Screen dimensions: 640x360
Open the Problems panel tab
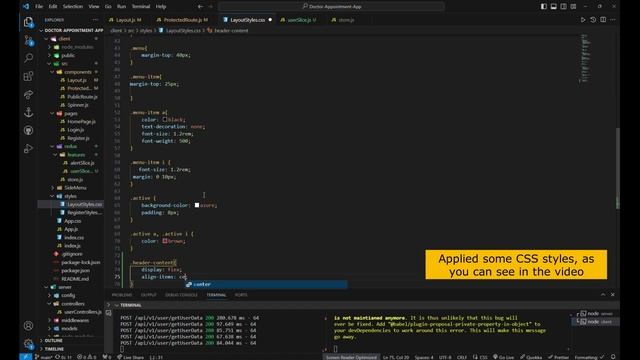(122, 295)
